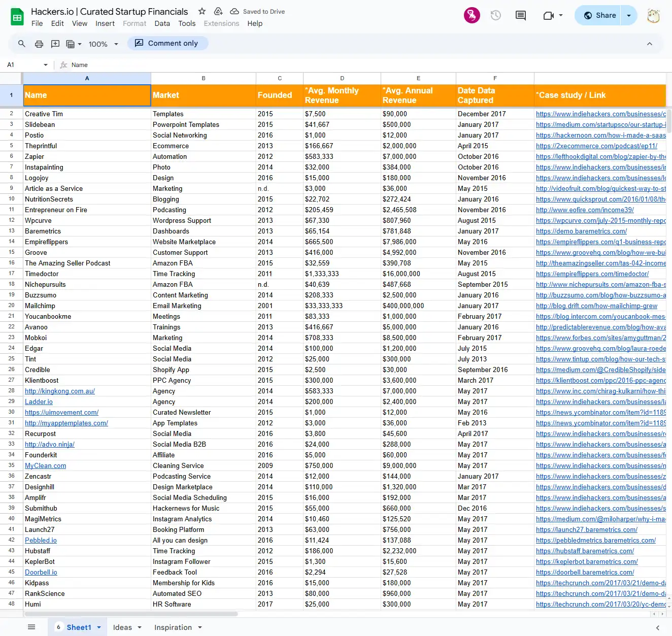Click the Share button
672x636 pixels.
[x=599, y=15]
